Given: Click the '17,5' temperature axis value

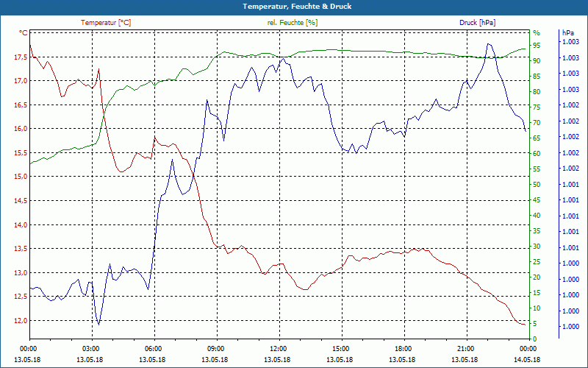Looking at the screenshot, I should (x=21, y=57).
